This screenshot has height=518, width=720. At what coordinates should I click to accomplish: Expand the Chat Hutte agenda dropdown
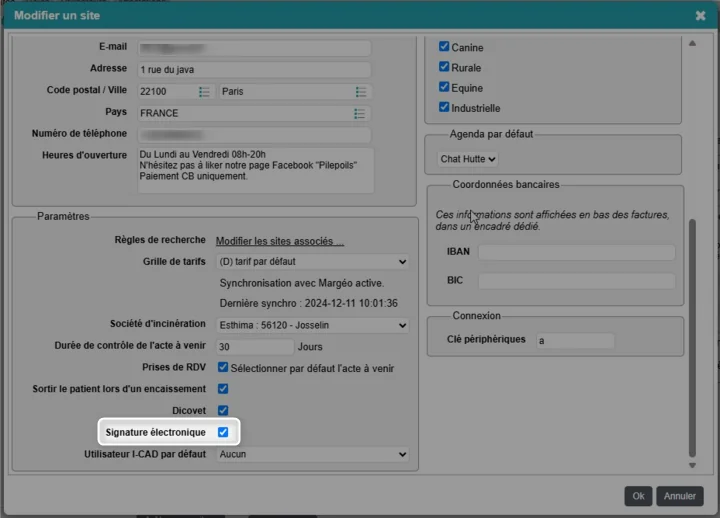pyautogui.click(x=468, y=159)
